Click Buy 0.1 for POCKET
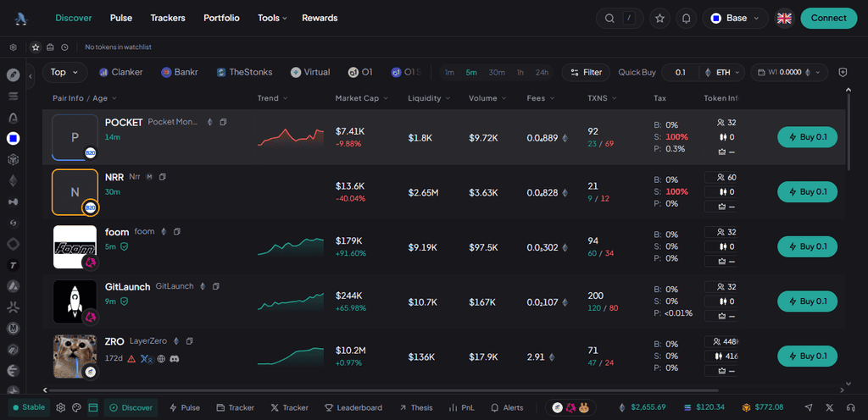 coord(807,137)
